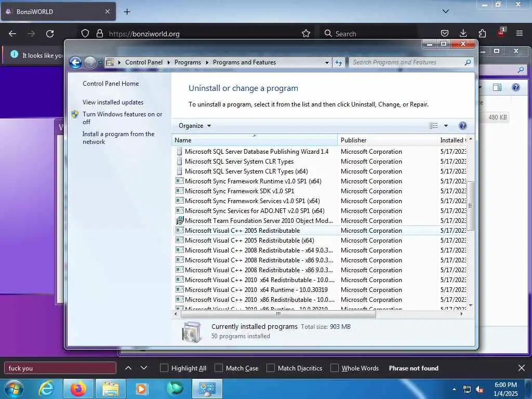Close the Firefox find bar
Viewport: 532px width, 399px height.
(x=522, y=368)
